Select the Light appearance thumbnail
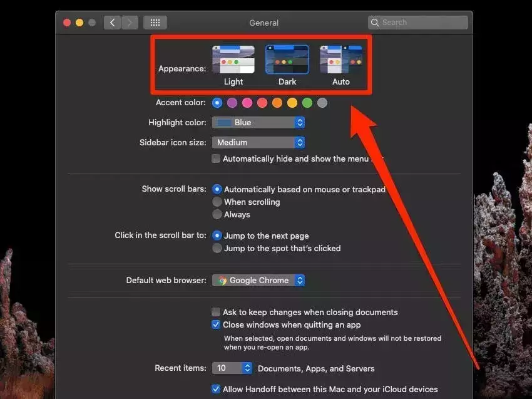 [x=233, y=60]
